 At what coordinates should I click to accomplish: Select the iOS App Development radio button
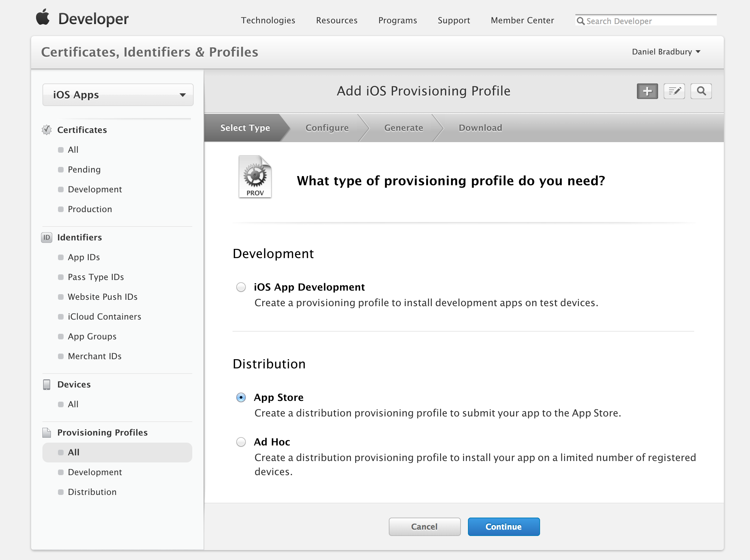[241, 287]
